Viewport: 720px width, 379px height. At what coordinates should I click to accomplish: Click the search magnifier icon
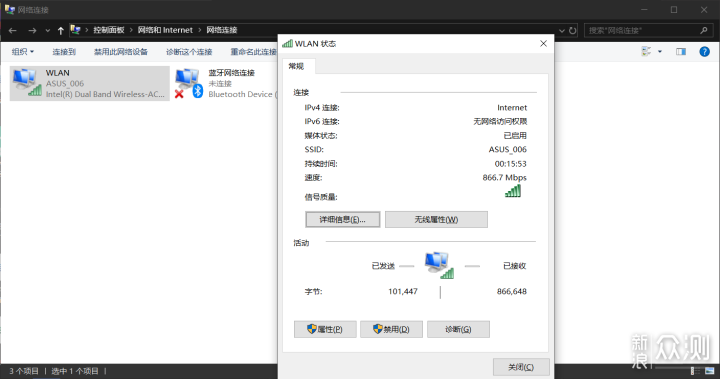(704, 30)
